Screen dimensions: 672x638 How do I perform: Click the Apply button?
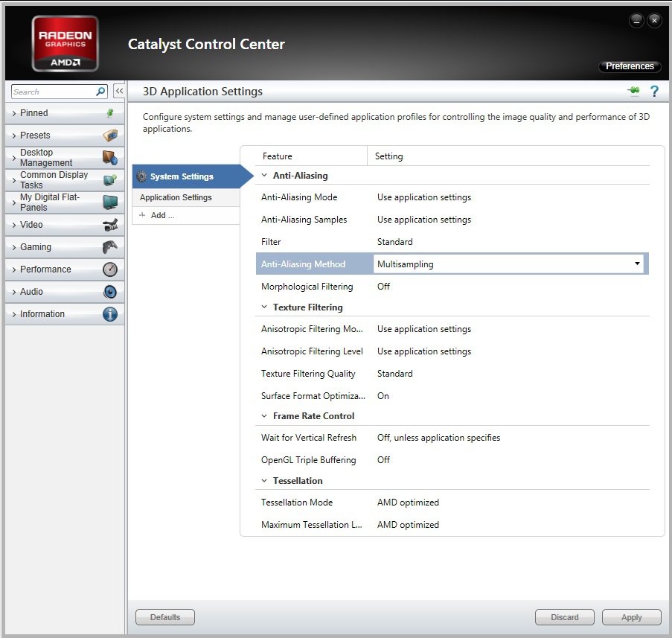[x=631, y=617]
